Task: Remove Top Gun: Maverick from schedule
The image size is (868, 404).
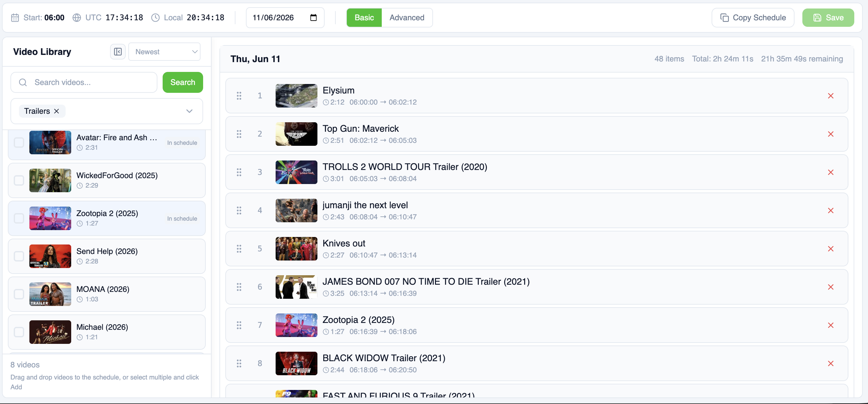Action: coord(830,134)
